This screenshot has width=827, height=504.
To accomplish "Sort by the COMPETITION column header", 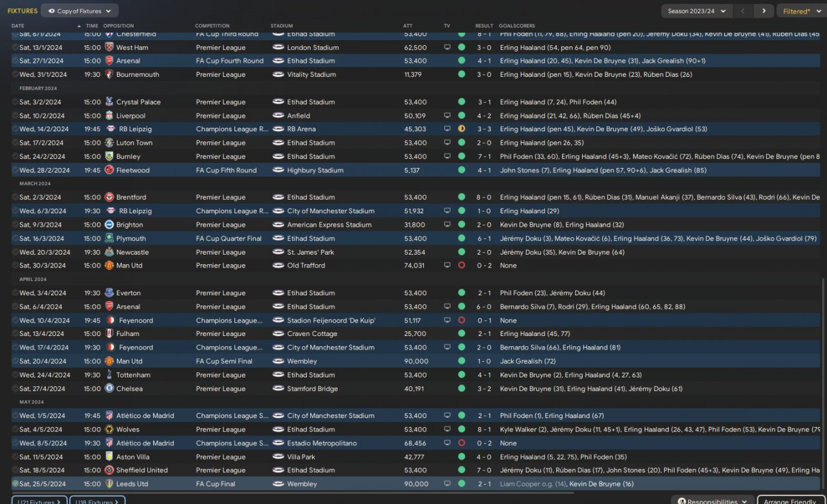I will pos(212,26).
